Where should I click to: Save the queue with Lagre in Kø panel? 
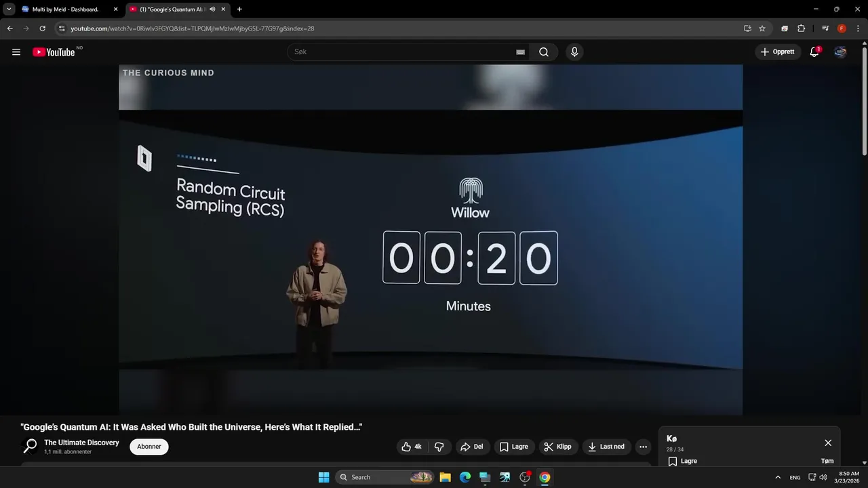pyautogui.click(x=682, y=461)
